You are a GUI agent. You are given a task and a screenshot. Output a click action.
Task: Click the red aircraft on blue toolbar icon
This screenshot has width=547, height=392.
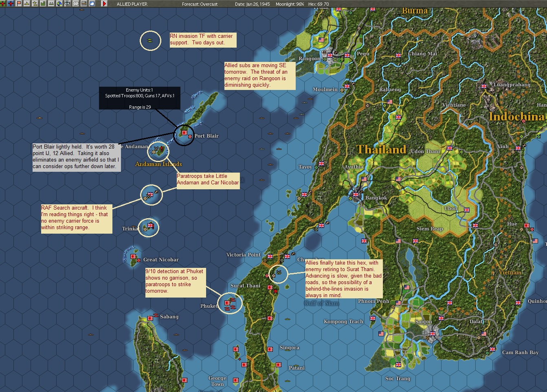[x=11, y=4]
